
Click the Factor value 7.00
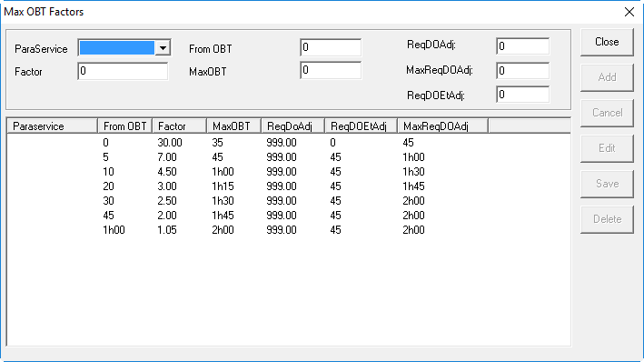click(x=167, y=157)
